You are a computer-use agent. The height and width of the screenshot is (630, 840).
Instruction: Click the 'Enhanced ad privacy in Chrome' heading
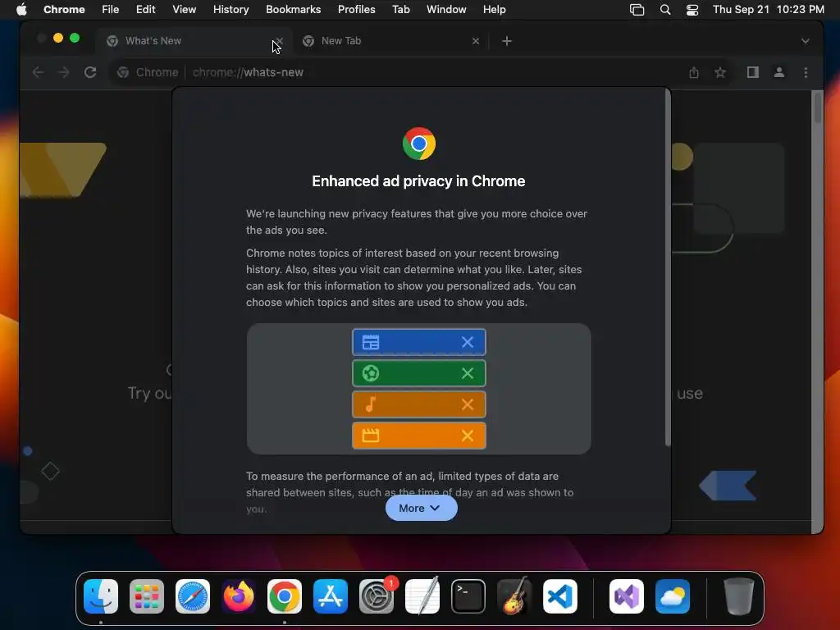click(x=418, y=181)
